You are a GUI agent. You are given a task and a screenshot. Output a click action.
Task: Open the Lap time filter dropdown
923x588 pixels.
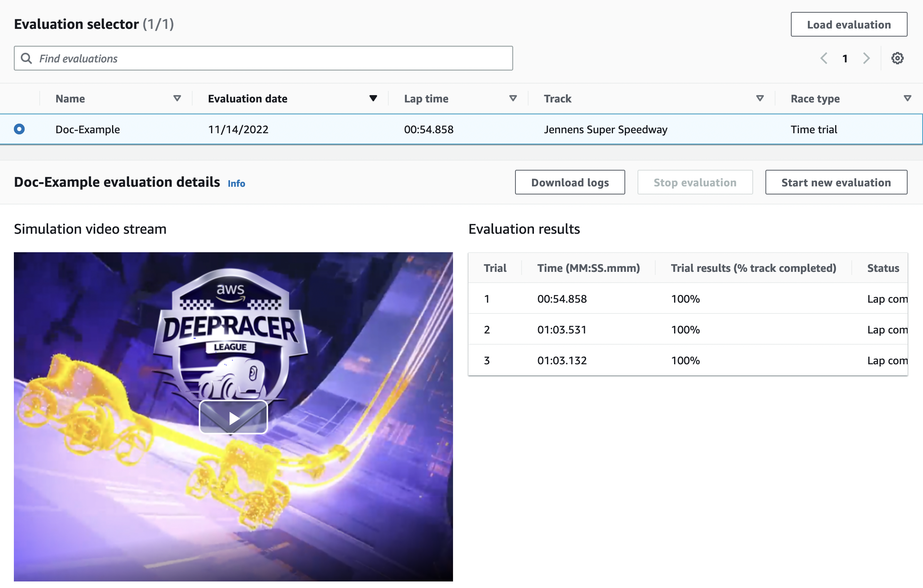pyautogui.click(x=513, y=99)
